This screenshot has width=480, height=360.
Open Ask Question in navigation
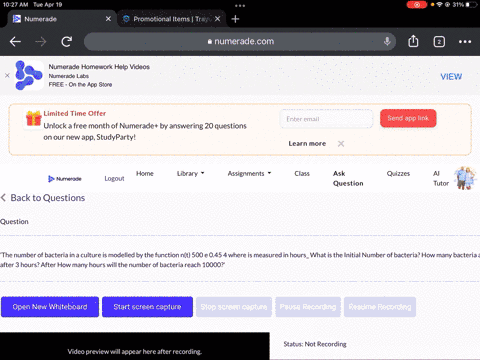pyautogui.click(x=348, y=178)
